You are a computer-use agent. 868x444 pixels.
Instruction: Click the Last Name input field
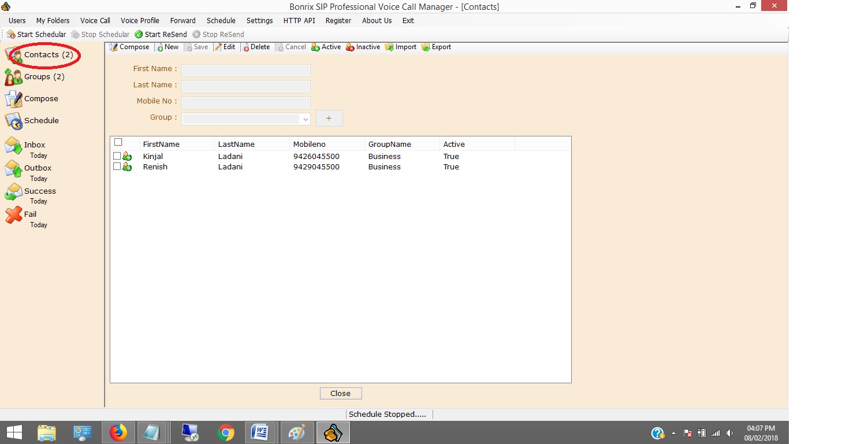(x=246, y=87)
